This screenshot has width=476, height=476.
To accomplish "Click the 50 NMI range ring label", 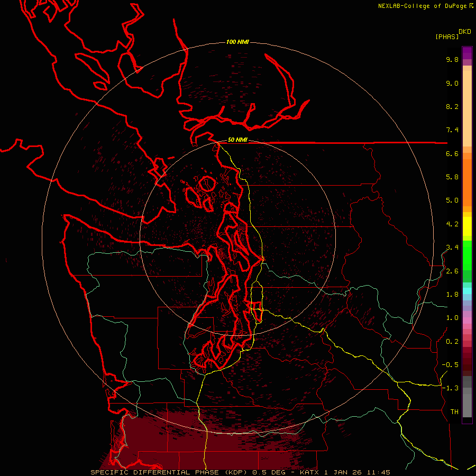I will click(x=237, y=140).
